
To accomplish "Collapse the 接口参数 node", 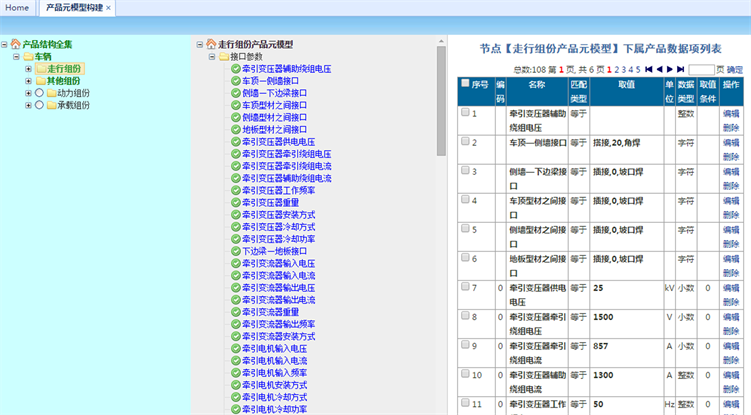I will [x=211, y=57].
